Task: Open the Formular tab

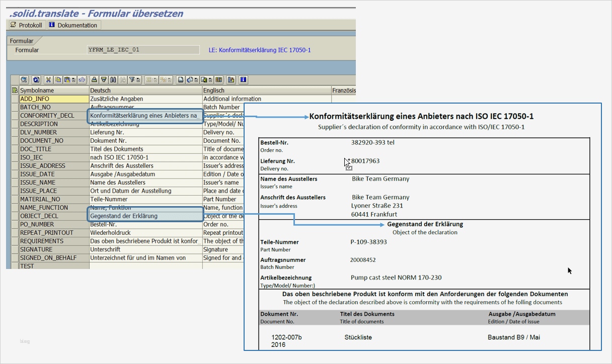Action: point(22,41)
